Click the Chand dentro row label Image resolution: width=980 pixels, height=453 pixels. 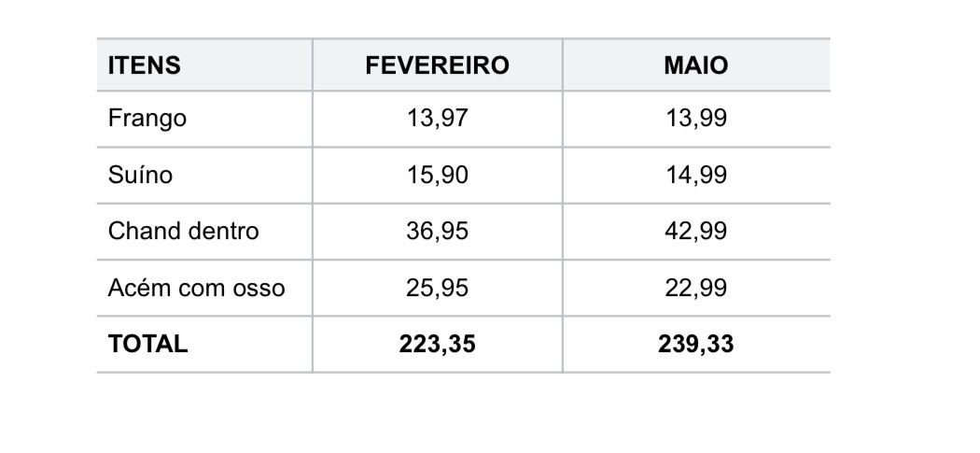(184, 231)
